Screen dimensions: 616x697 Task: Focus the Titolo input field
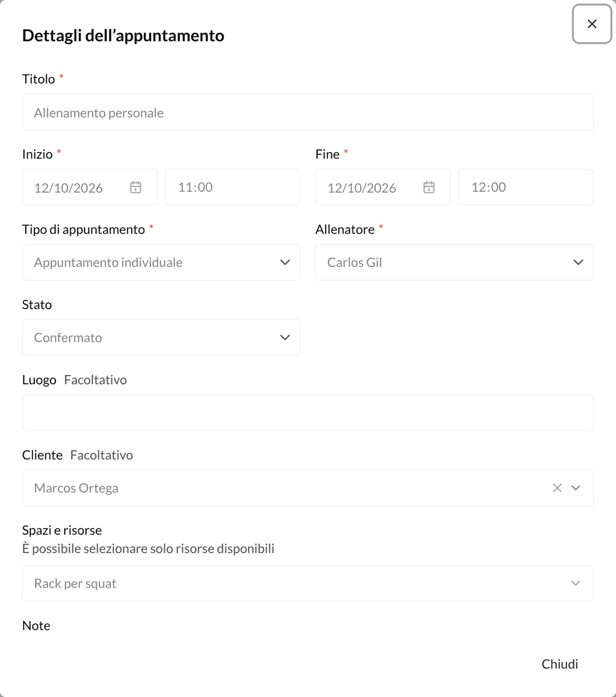[x=308, y=112]
